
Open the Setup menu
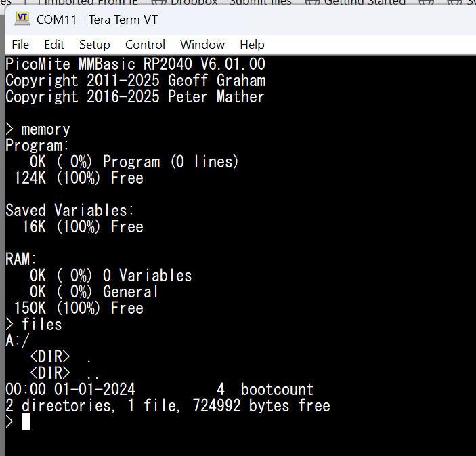tap(94, 45)
